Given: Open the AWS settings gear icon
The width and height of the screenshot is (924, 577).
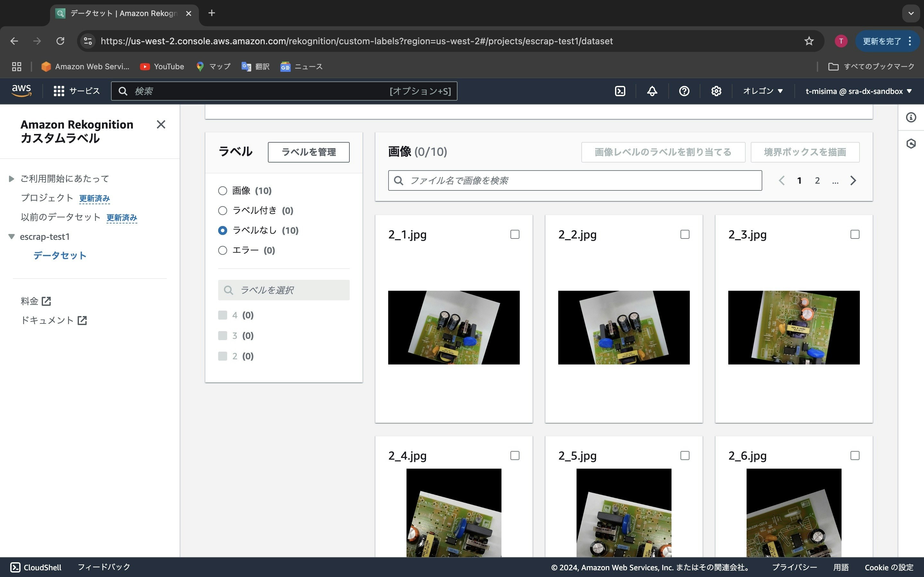Looking at the screenshot, I should (x=716, y=91).
